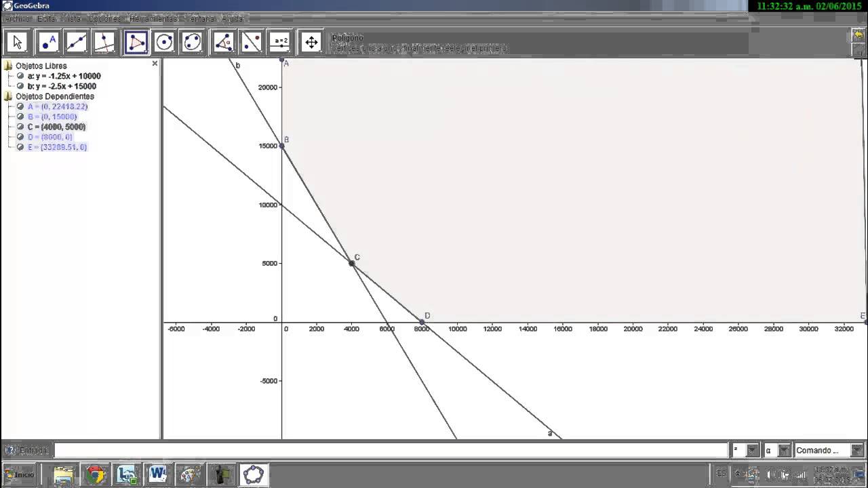Select the New Point tool
The height and width of the screenshot is (488, 868).
pyautogui.click(x=47, y=42)
